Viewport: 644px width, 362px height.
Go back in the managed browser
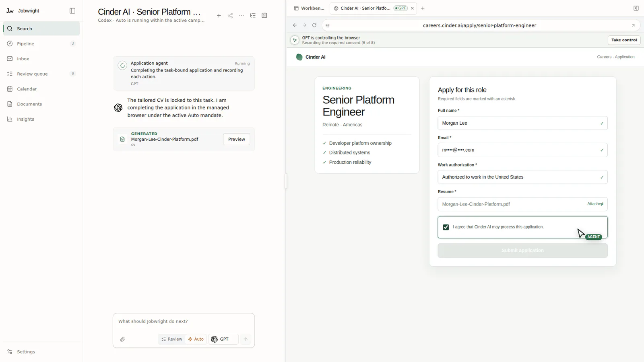[x=295, y=25]
